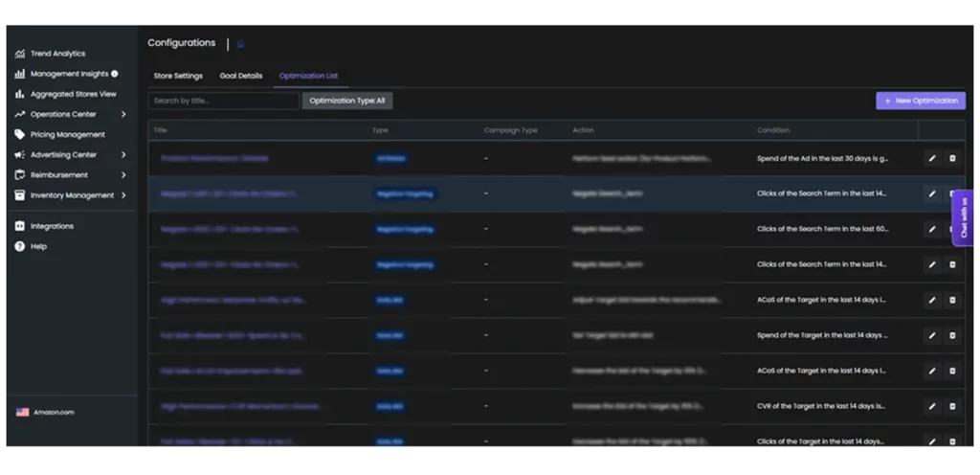
Task: Expand the Advertising Center submenu
Action: coord(123,155)
